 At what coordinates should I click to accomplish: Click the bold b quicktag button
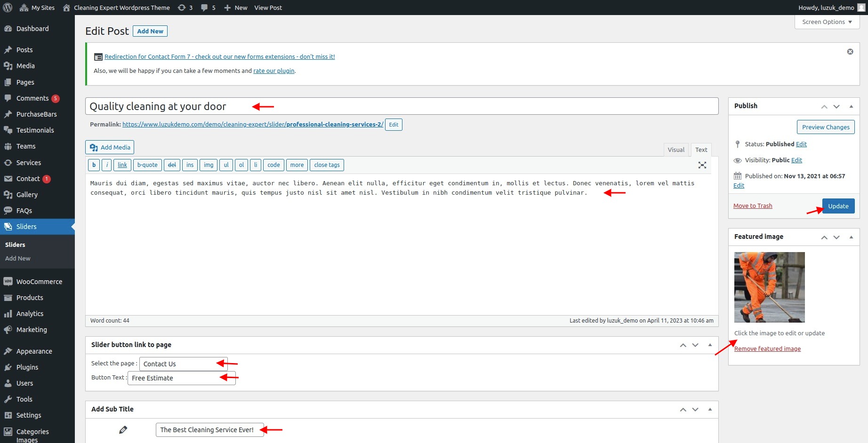pyautogui.click(x=94, y=165)
